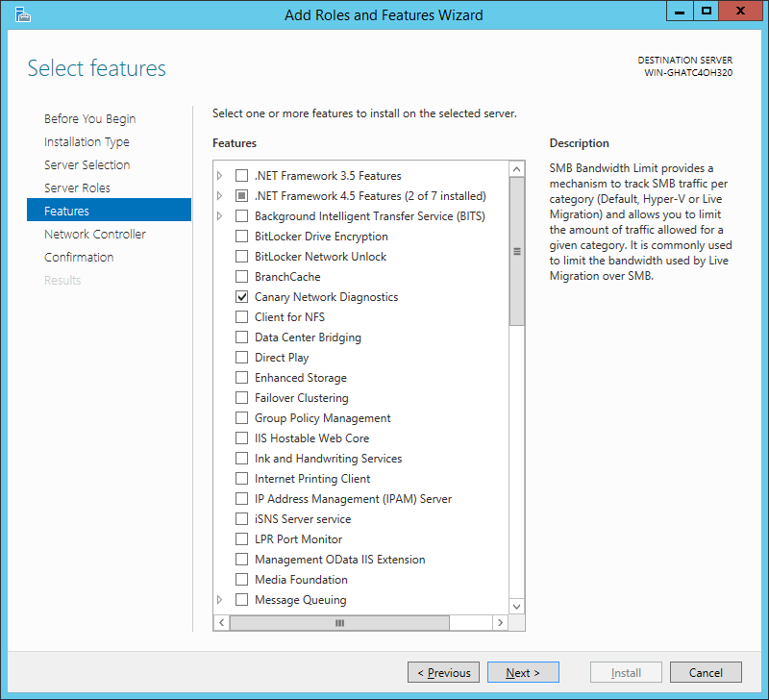The image size is (769, 700).
Task: Close the Add Roles and Features Wizard
Action: pos(740,12)
